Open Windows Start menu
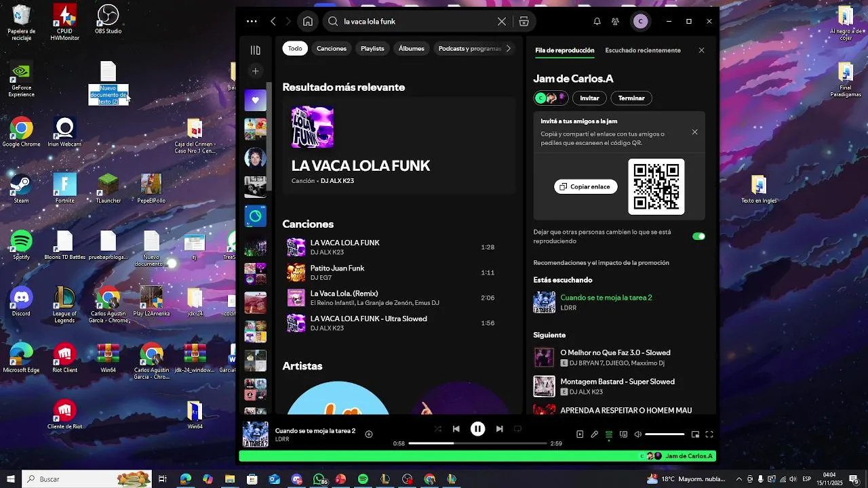Image resolution: width=868 pixels, height=488 pixels. coord(10,479)
